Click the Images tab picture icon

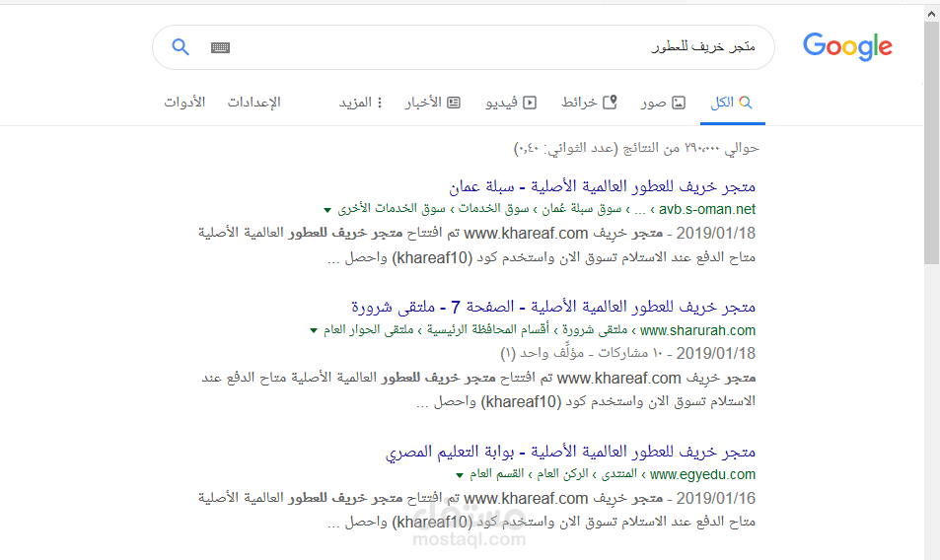pyautogui.click(x=679, y=103)
